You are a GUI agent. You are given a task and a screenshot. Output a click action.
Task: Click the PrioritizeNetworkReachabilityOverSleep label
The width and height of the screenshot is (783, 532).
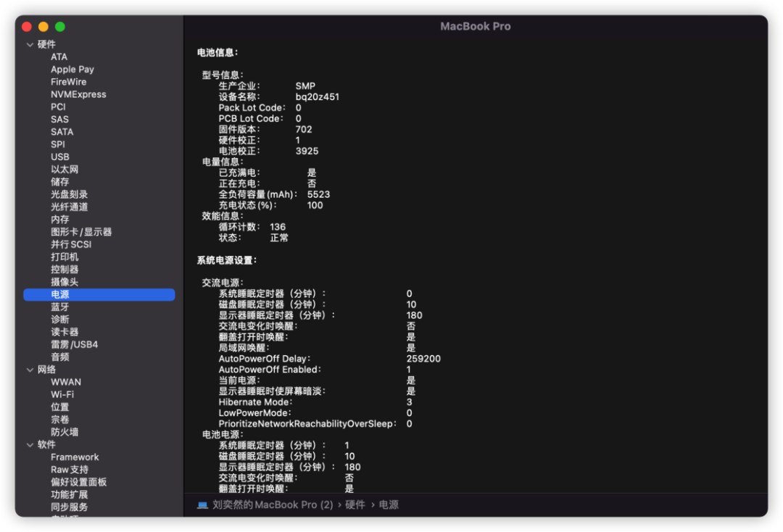[x=307, y=424]
